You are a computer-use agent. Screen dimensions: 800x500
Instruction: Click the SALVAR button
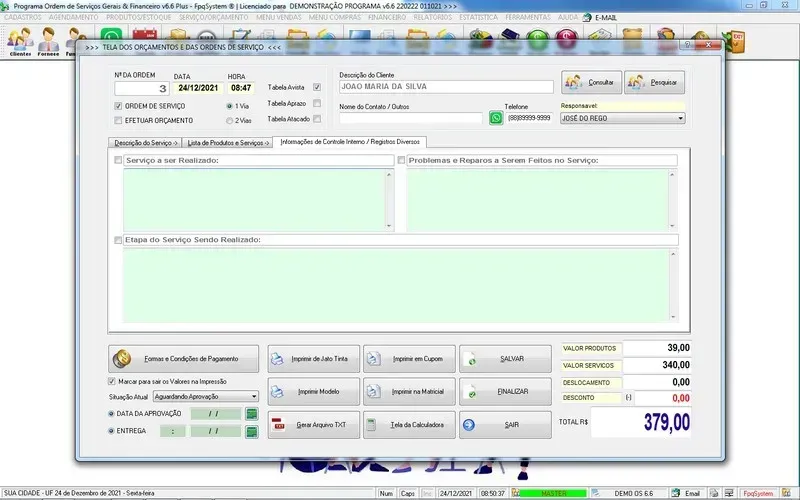pyautogui.click(x=505, y=358)
